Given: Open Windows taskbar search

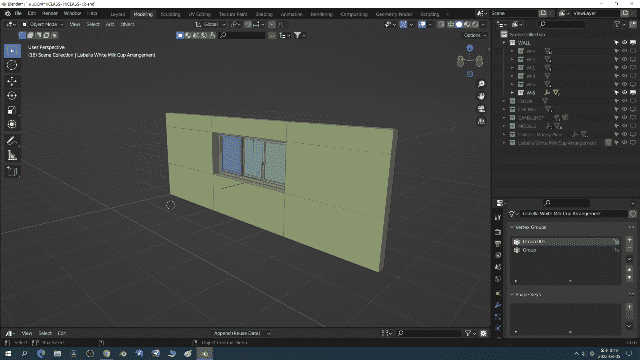Looking at the screenshot, I should click(x=24, y=353).
